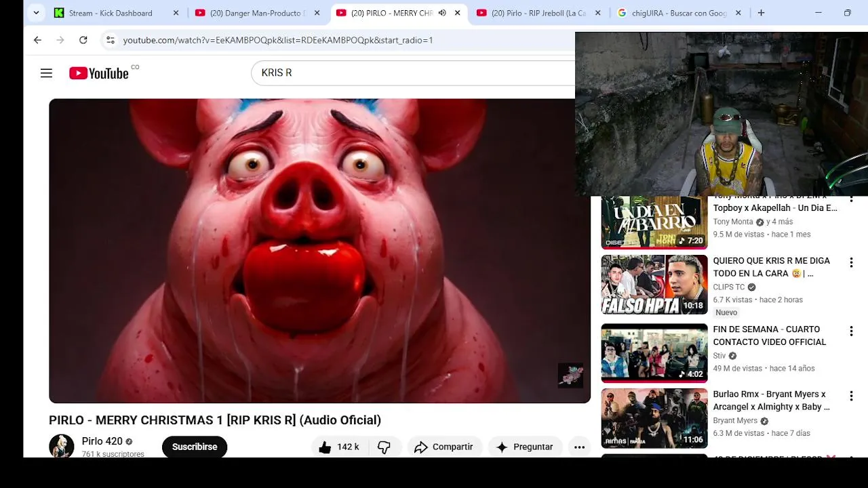Mute the playing tab via speaker icon

coord(442,13)
